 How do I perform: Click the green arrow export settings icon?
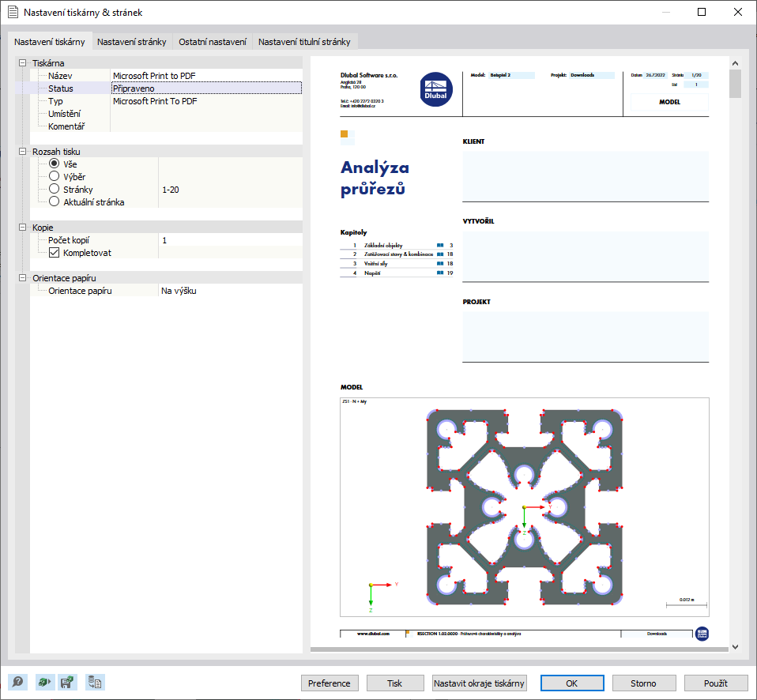45,682
